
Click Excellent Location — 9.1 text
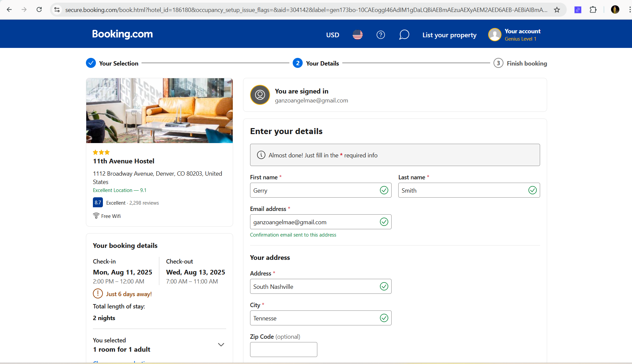coord(120,190)
